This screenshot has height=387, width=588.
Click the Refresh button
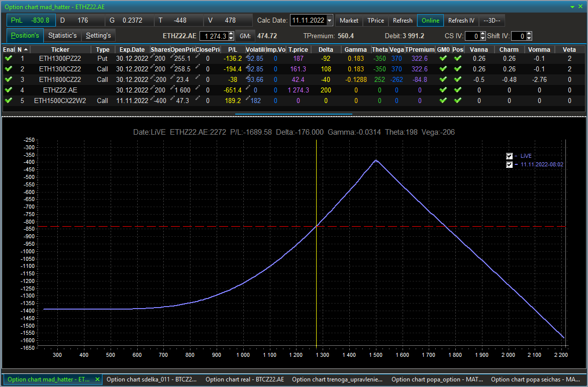pos(403,21)
